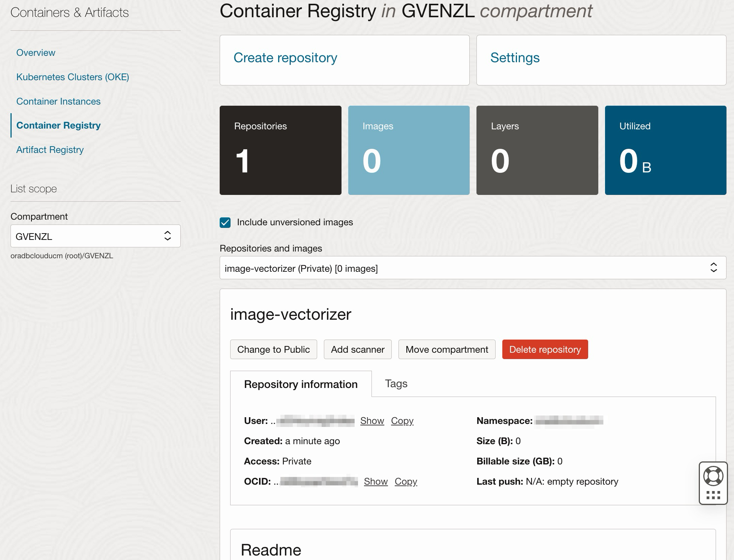
Task: Select Container Registry in the sidebar
Action: 58,125
